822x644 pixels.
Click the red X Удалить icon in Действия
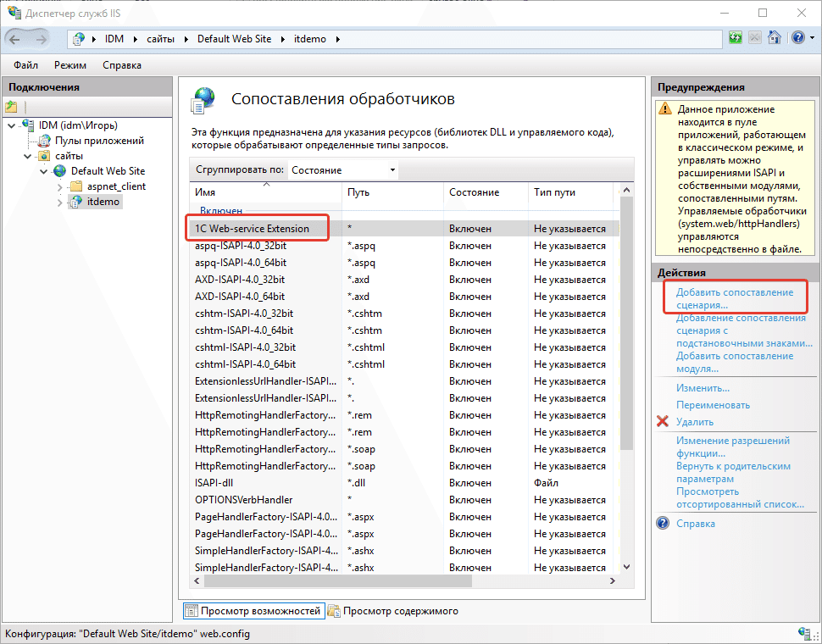tap(664, 422)
